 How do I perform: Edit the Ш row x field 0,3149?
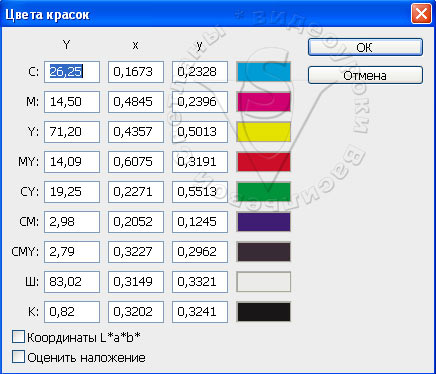136,282
